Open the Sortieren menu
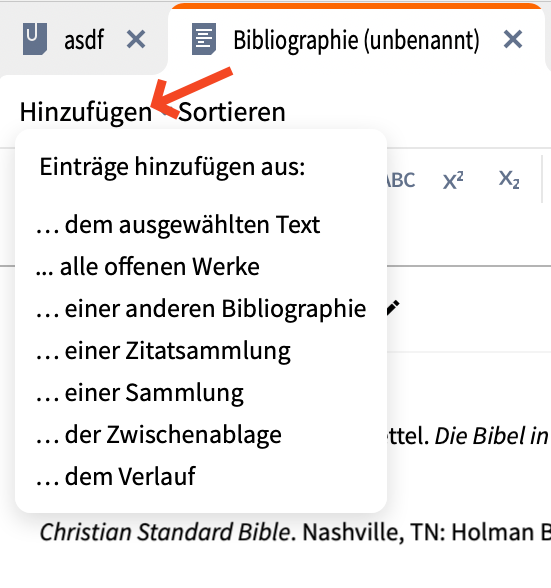The width and height of the screenshot is (551, 588). 232,112
